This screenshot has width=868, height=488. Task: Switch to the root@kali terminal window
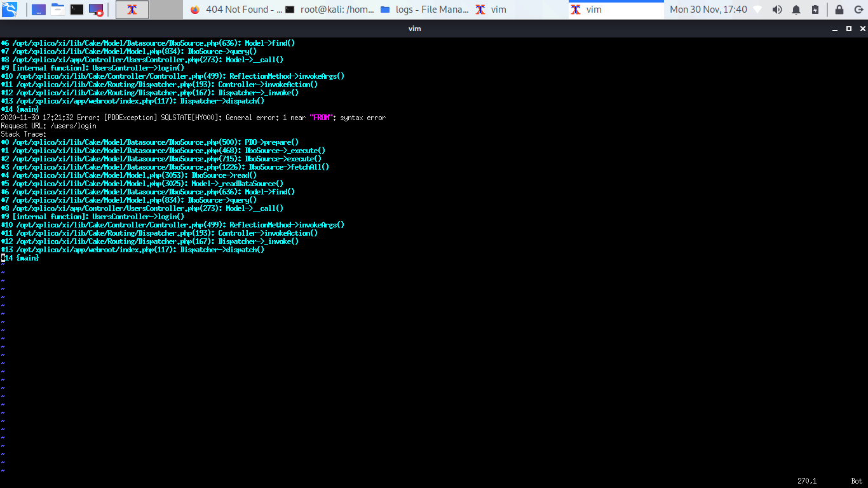(x=328, y=10)
